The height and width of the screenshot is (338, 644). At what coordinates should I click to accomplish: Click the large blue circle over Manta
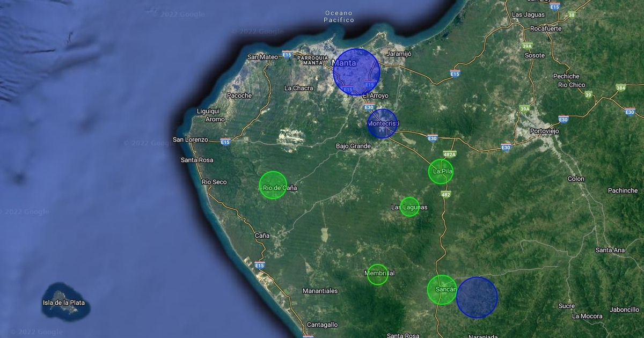click(356, 72)
